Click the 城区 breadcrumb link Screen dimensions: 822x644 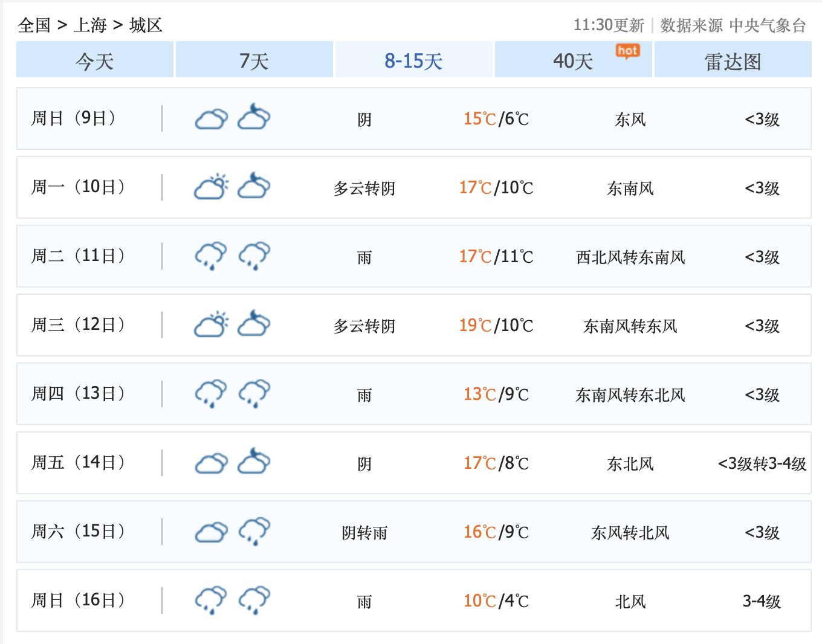146,25
